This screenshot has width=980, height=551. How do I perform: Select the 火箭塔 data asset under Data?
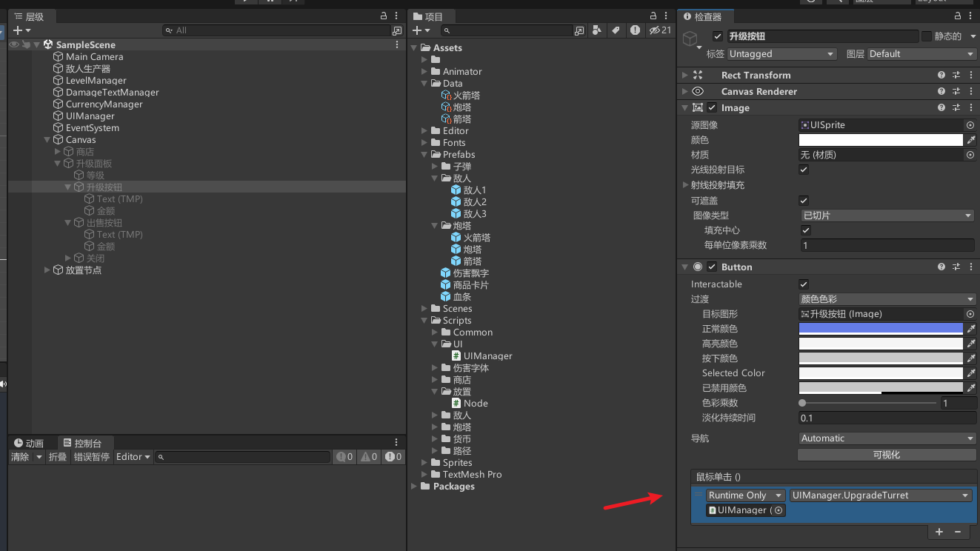coord(461,95)
